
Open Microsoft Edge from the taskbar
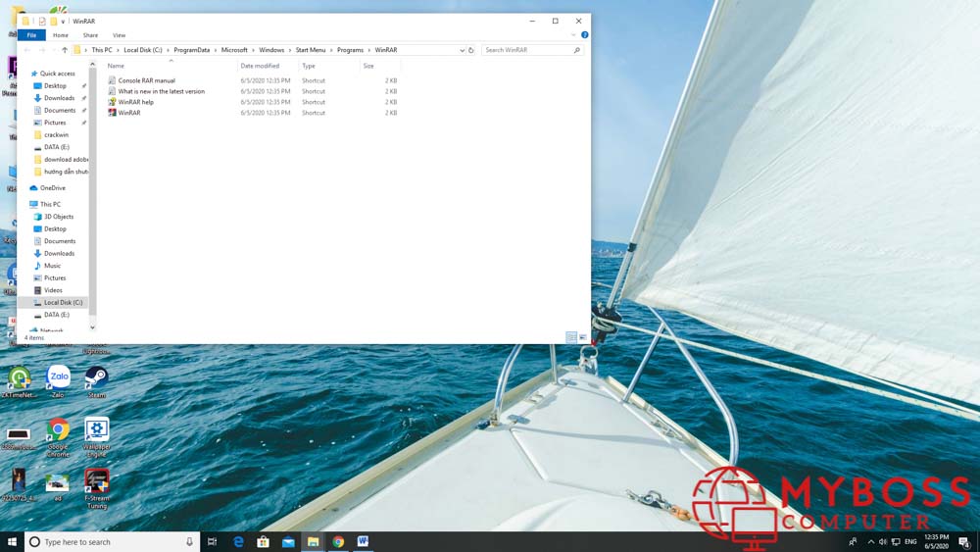[x=238, y=541]
